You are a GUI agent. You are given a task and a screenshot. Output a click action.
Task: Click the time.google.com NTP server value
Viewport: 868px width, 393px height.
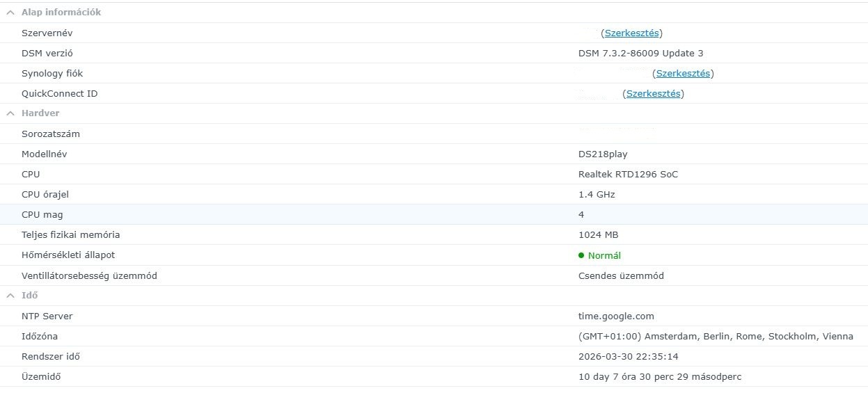(616, 316)
